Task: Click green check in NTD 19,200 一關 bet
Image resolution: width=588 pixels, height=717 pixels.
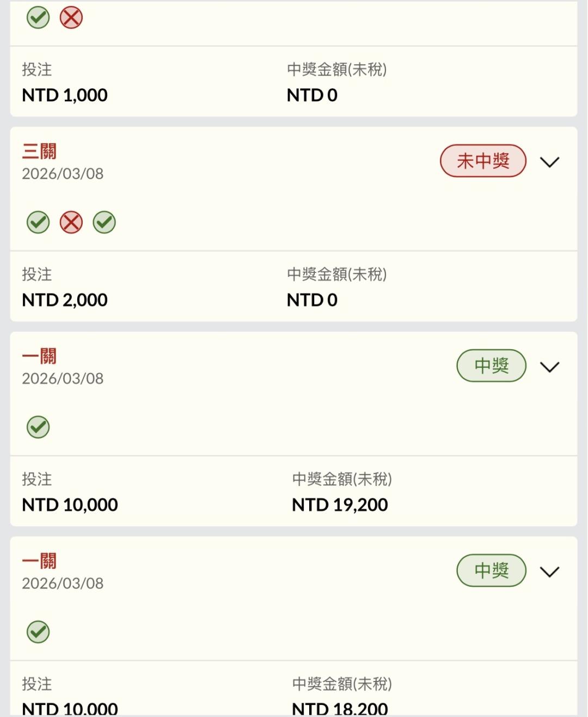Action: click(38, 427)
